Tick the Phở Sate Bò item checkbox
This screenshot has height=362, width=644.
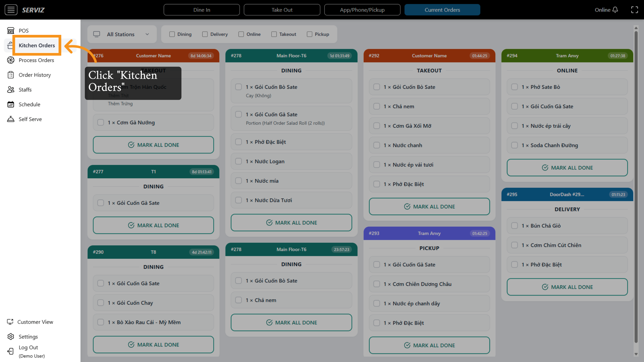(514, 87)
